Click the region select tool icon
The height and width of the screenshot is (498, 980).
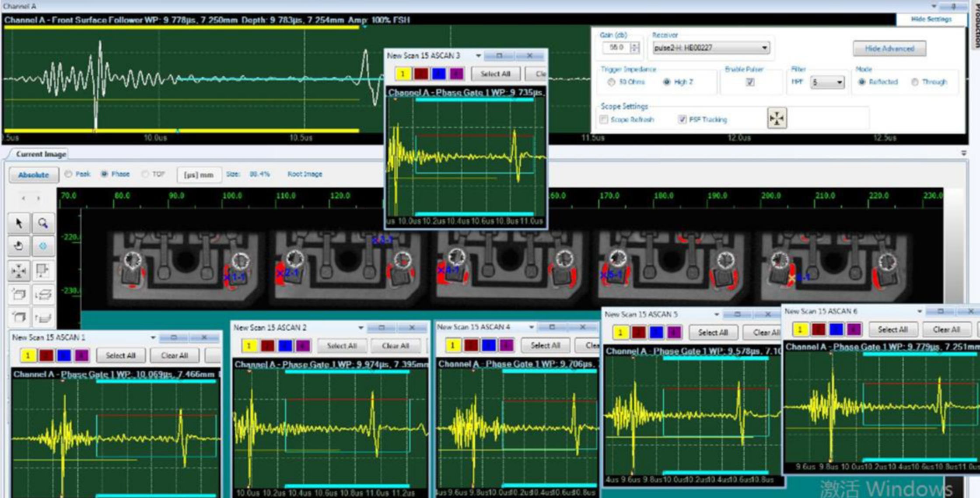point(43,271)
